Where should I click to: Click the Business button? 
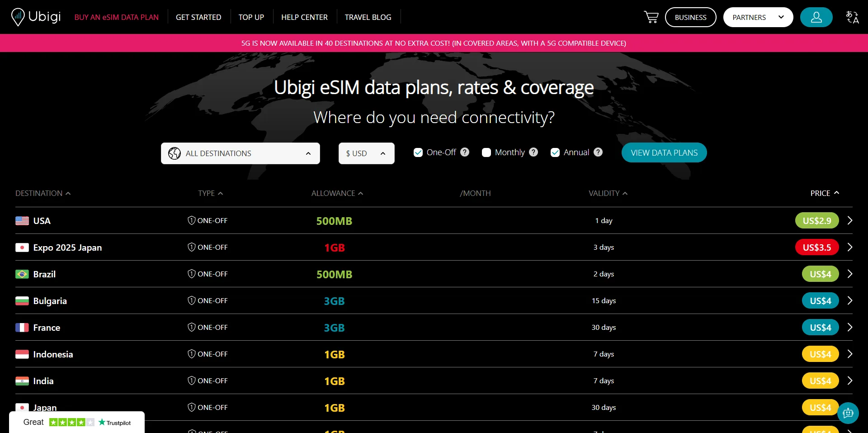(x=690, y=17)
